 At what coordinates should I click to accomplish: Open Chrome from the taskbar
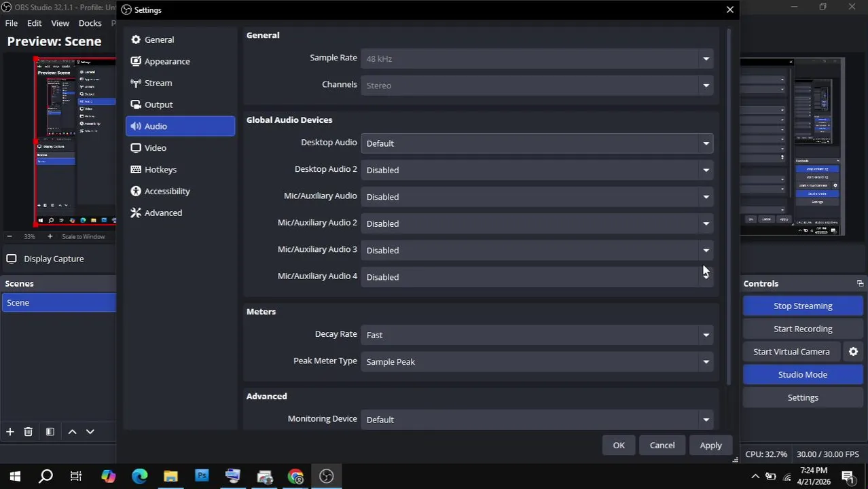tap(295, 477)
